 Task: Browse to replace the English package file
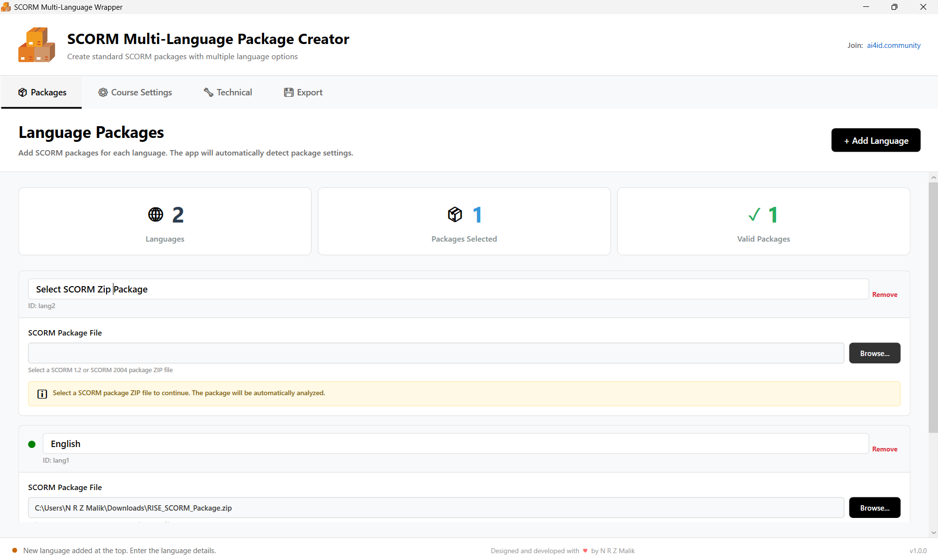874,508
